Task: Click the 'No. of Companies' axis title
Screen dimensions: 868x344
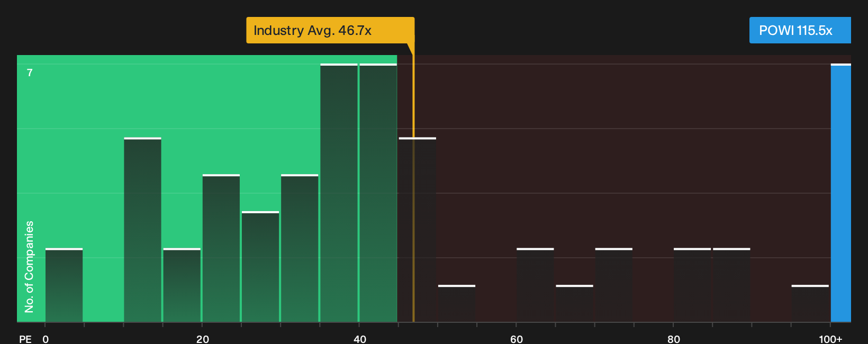Action: click(x=29, y=267)
